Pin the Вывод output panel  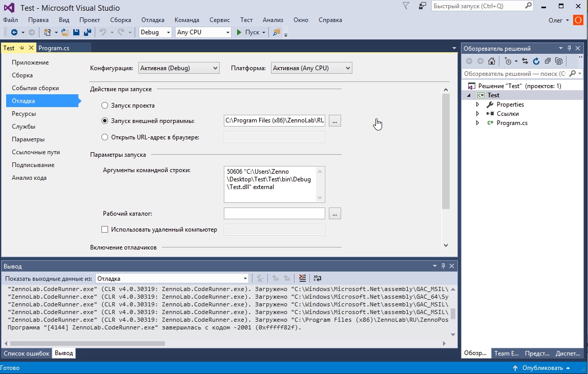443,266
